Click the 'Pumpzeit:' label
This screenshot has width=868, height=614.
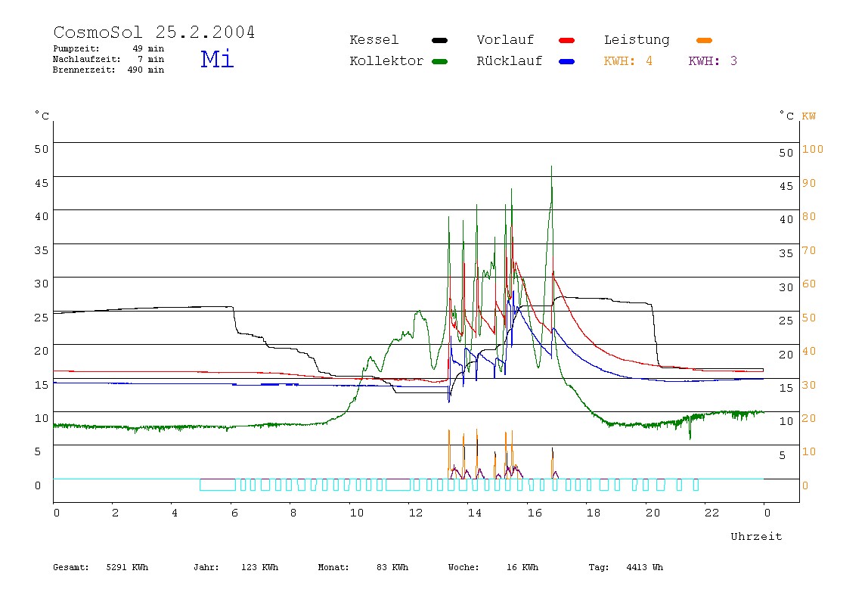pyautogui.click(x=76, y=48)
